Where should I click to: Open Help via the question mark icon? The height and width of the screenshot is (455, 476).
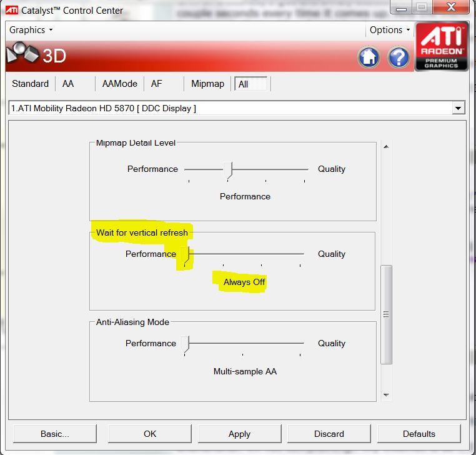[399, 57]
